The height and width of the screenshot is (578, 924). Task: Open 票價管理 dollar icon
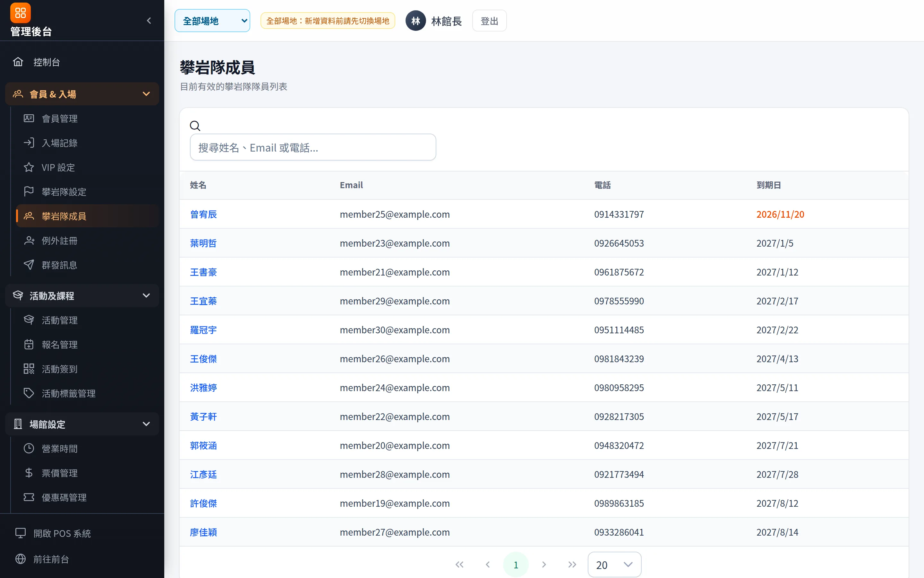pyautogui.click(x=29, y=473)
